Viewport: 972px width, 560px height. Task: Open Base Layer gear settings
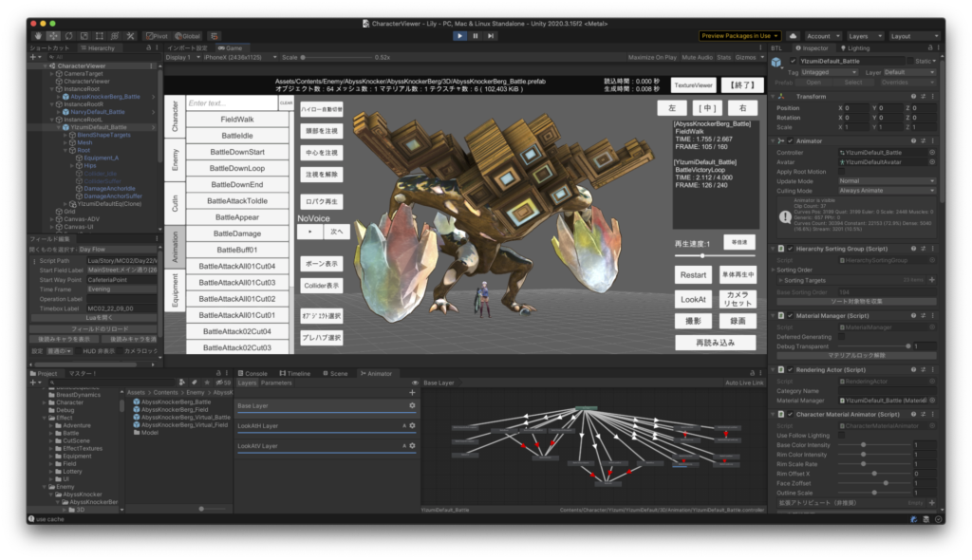[412, 405]
